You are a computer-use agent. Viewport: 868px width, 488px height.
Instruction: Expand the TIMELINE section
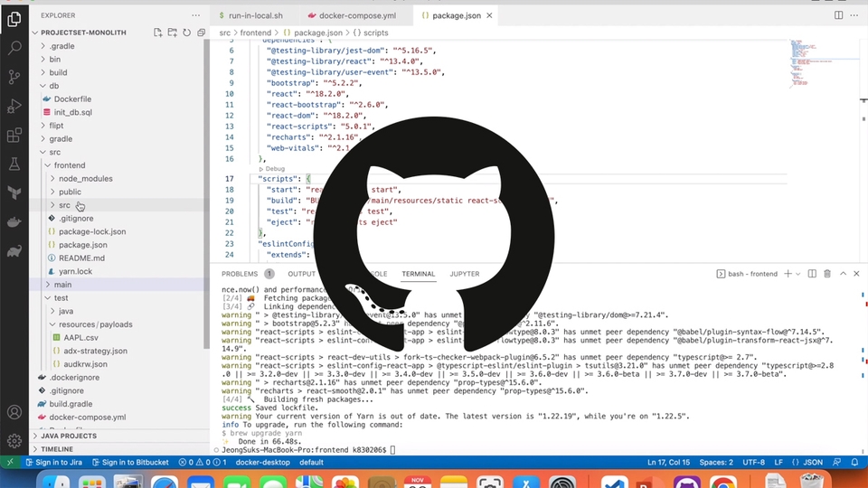click(56, 449)
